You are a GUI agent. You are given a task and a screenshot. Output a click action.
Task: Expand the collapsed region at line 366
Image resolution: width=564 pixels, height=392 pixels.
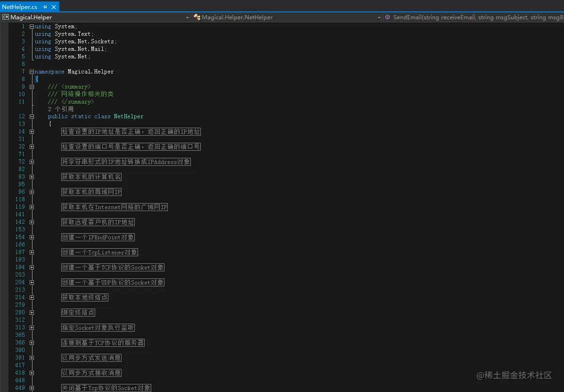pyautogui.click(x=32, y=343)
